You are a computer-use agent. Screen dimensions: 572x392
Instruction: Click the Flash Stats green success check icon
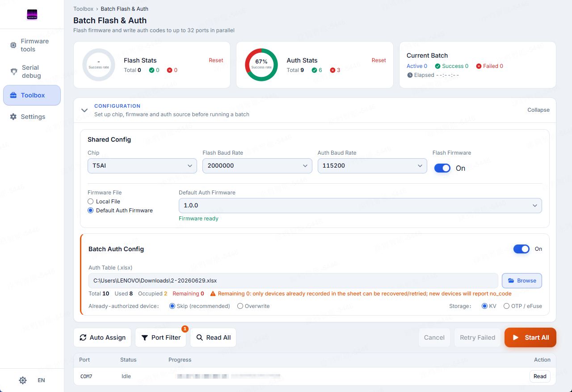(x=152, y=70)
